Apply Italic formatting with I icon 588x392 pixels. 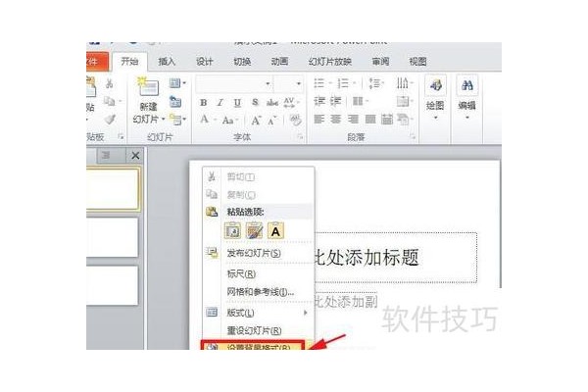(x=220, y=102)
